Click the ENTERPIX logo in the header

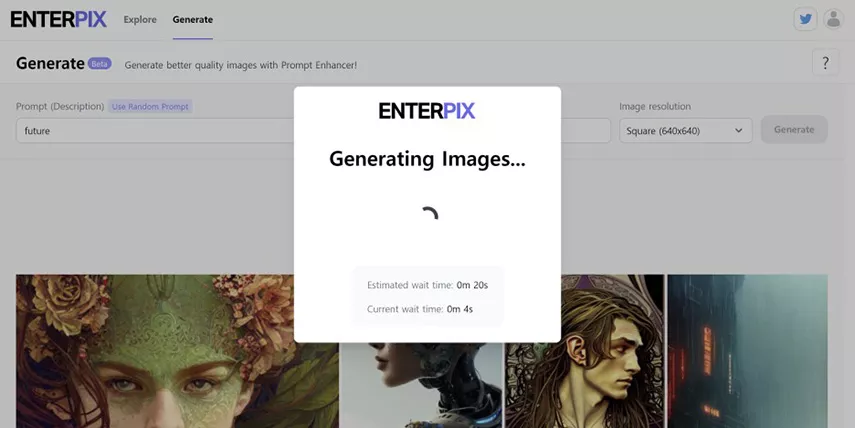tap(58, 20)
